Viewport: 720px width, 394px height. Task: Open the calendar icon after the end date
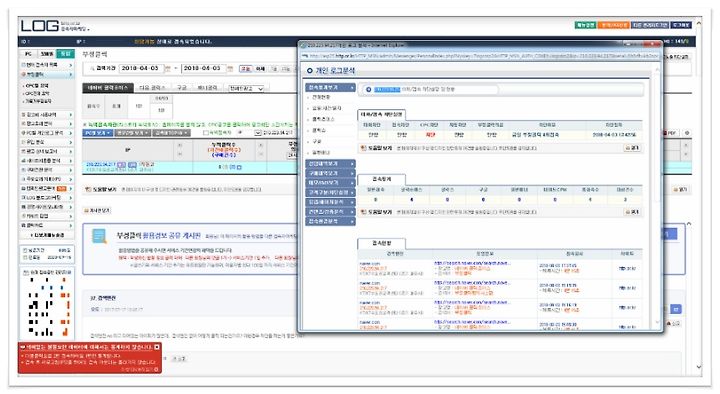230,69
